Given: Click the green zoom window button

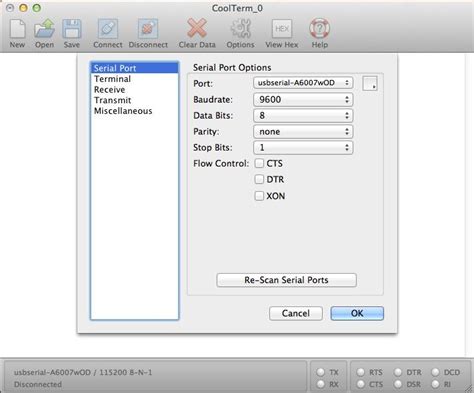Looking at the screenshot, I should click(37, 8).
